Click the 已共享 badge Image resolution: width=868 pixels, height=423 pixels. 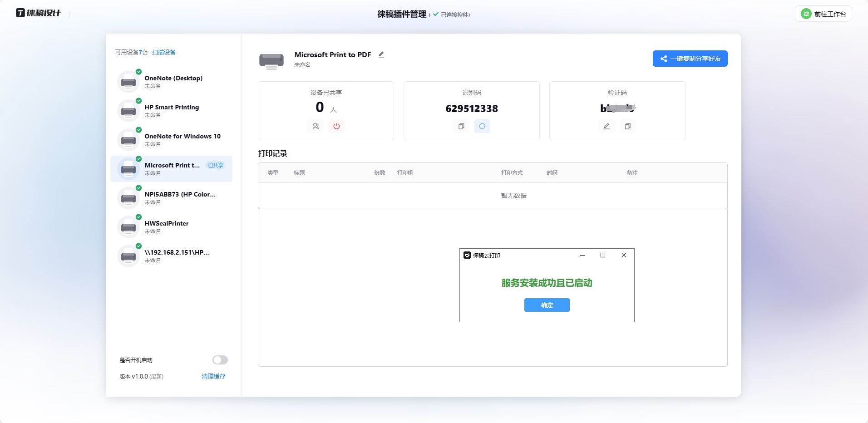coord(216,165)
